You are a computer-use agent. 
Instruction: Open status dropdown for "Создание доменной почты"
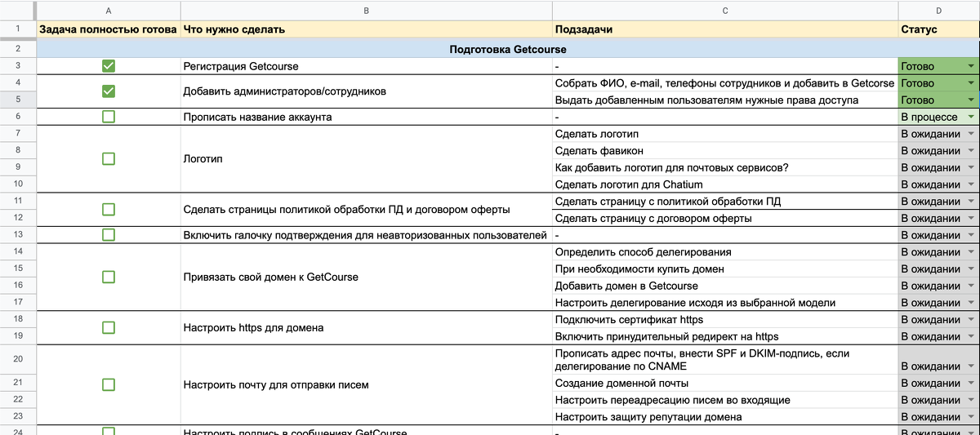[x=970, y=384]
